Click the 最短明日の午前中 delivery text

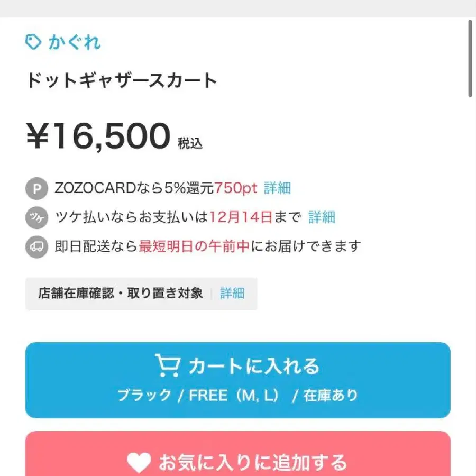194,246
